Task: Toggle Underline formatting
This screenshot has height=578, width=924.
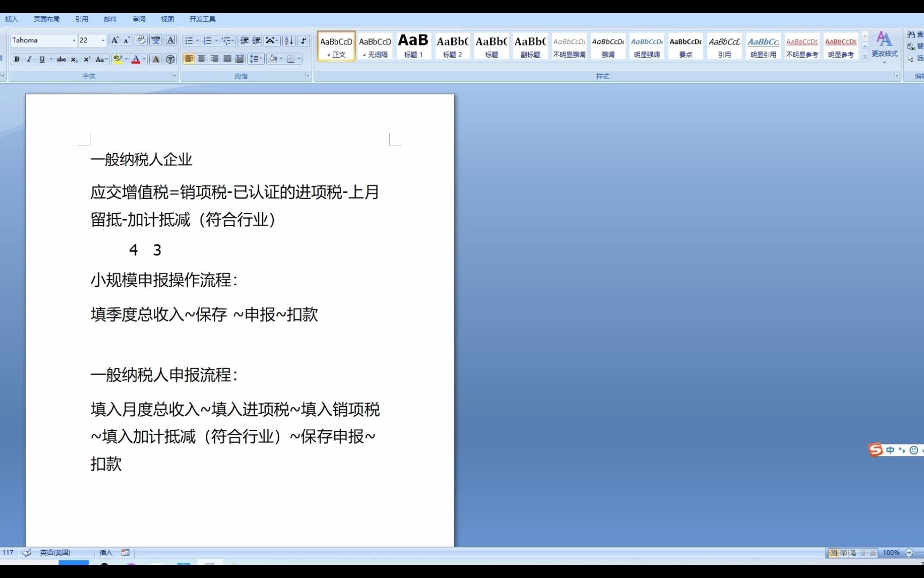Action: tap(42, 59)
